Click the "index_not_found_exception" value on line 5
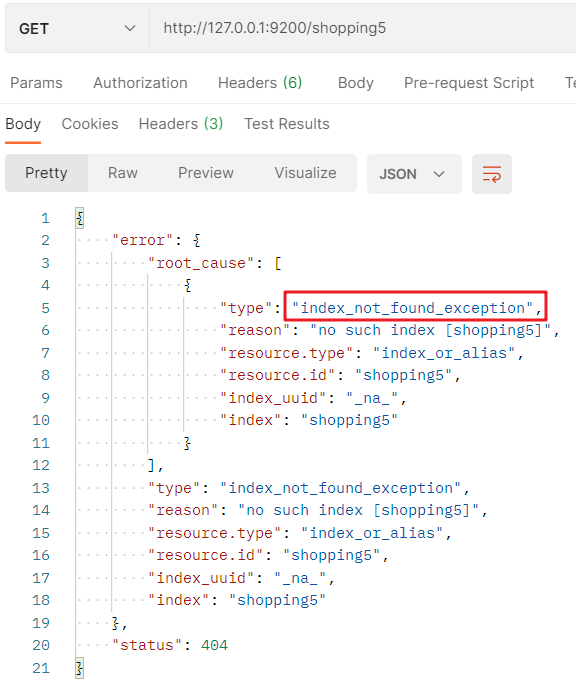The height and width of the screenshot is (689, 576). [x=412, y=308]
